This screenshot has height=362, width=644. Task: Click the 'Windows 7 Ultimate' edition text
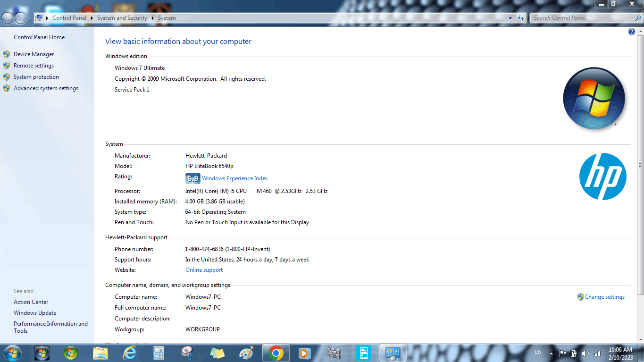click(x=140, y=68)
